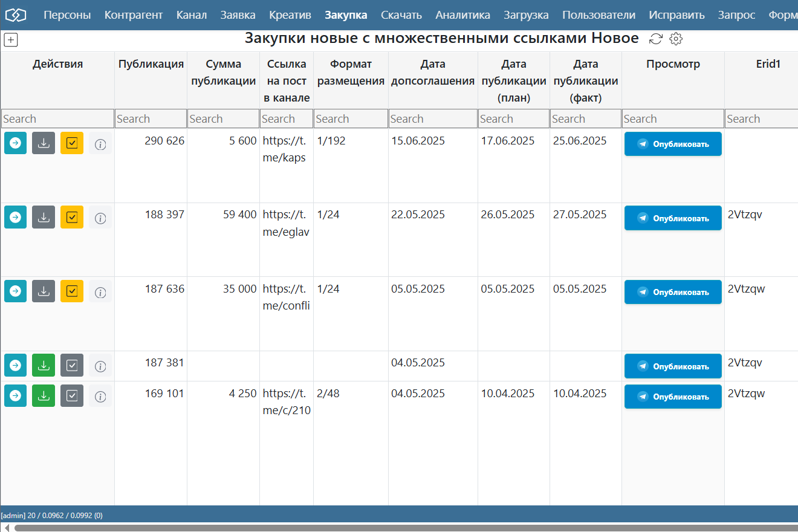Click the Search box under Сумма публикации
The height and width of the screenshot is (532, 798).
tap(223, 118)
